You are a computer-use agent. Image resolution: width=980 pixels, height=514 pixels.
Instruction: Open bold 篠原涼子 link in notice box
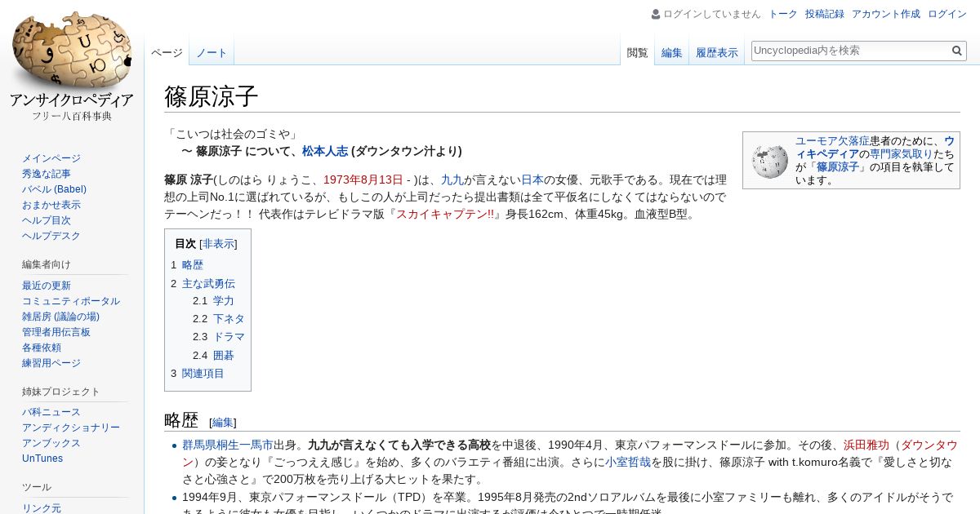pyautogui.click(x=839, y=167)
